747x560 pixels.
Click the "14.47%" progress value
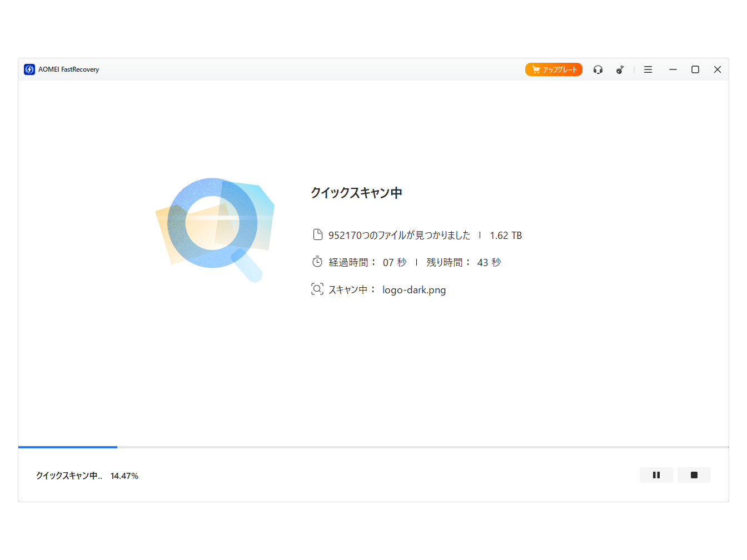pos(124,476)
